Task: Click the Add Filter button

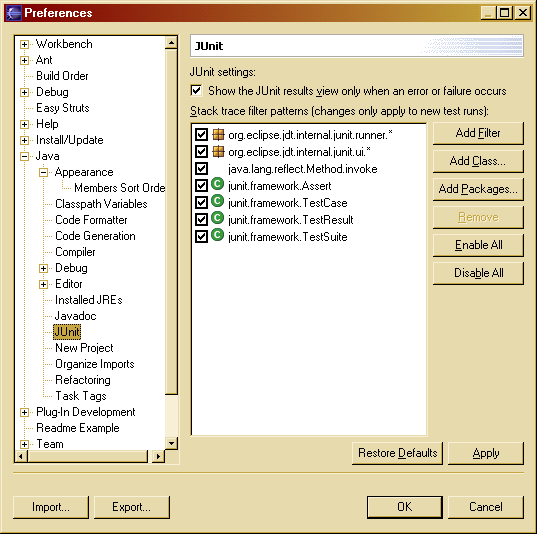Action: click(478, 133)
